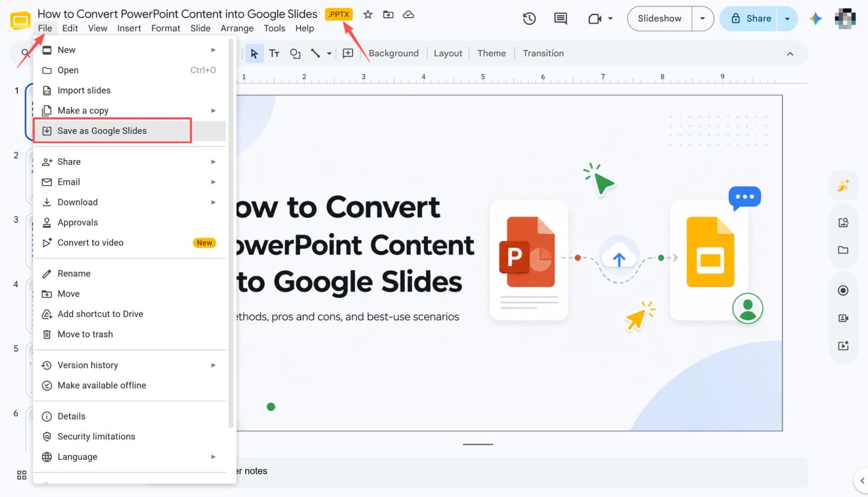Open the line type dropdown arrow

[329, 53]
